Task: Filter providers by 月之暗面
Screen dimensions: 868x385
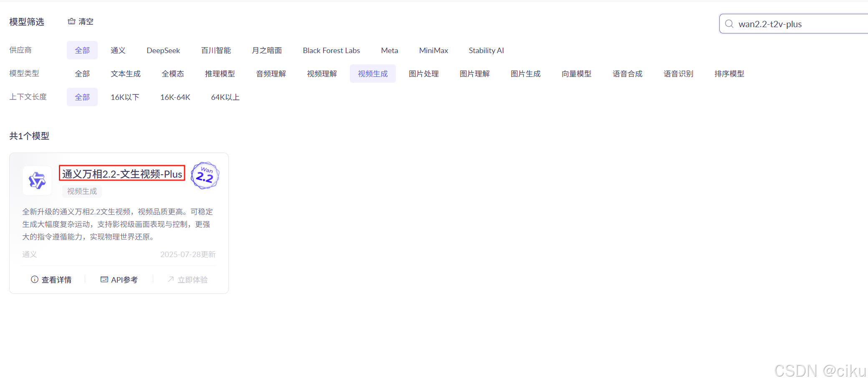Action: tap(267, 50)
